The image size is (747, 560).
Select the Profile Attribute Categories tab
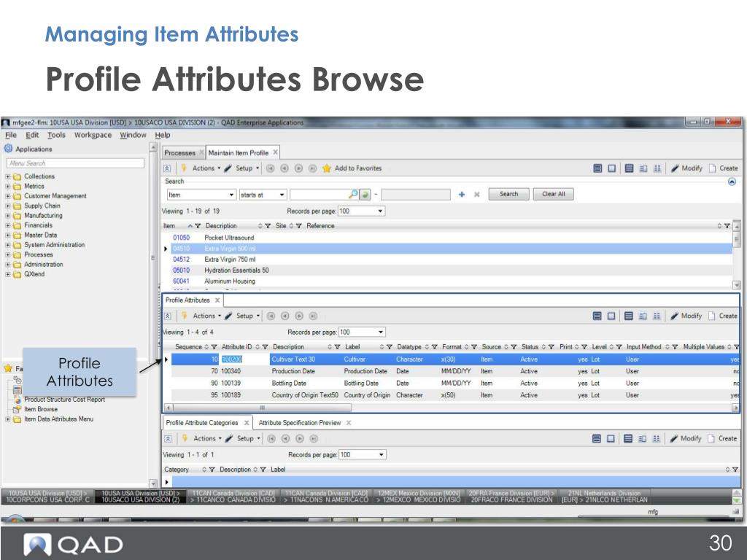coord(202,423)
